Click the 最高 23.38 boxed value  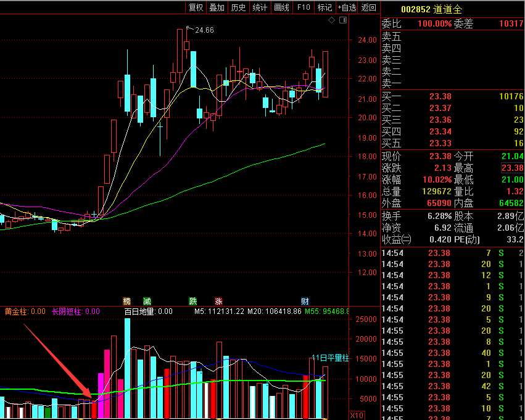click(513, 168)
